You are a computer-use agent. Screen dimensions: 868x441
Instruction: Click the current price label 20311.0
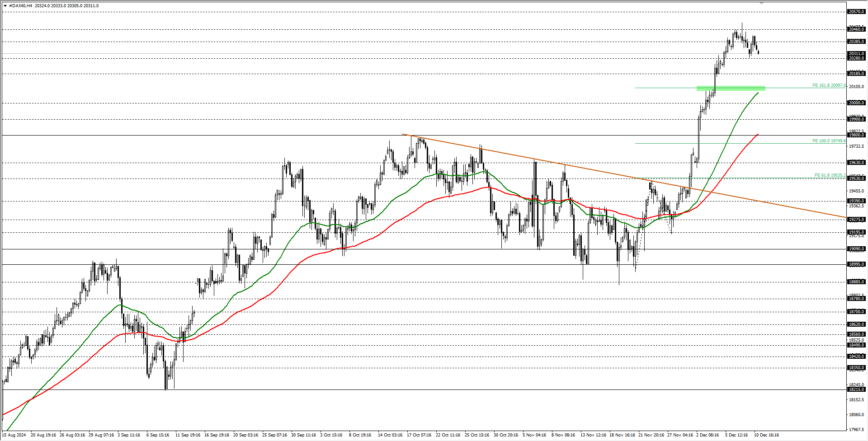click(x=857, y=54)
